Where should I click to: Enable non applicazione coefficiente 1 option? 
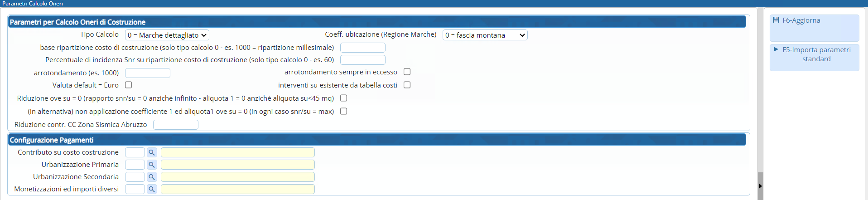(344, 111)
